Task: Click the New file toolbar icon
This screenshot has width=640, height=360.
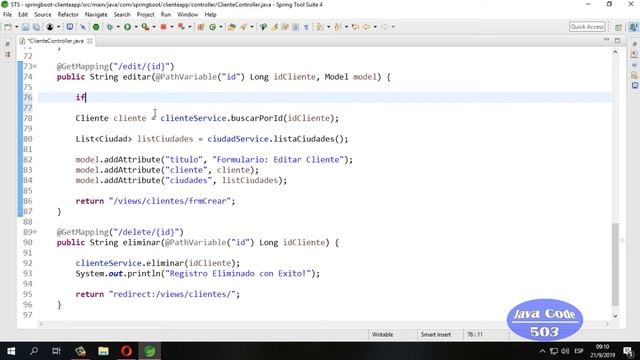Action: [8, 27]
